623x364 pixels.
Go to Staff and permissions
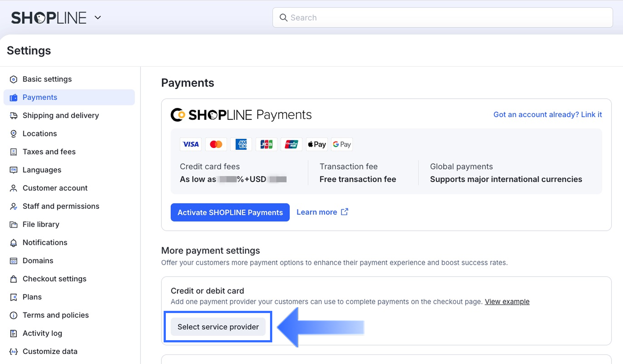point(61,206)
